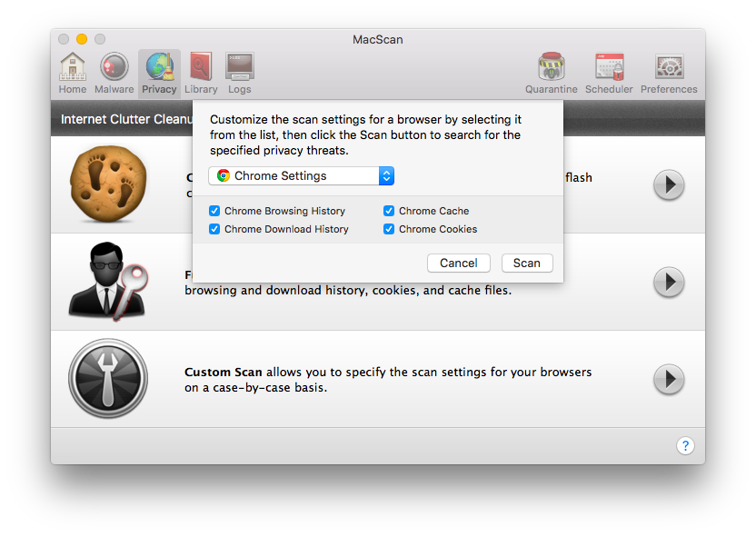Minimize the MacScan window with yellow button
Viewport: 756px width, 537px height.
(82, 39)
